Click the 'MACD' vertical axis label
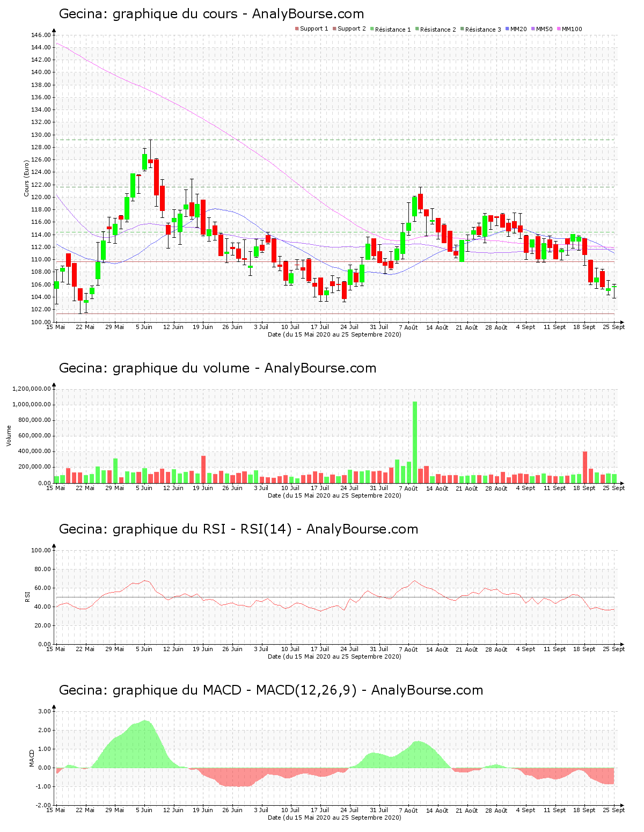This screenshot has height=832, width=644. coord(32,757)
